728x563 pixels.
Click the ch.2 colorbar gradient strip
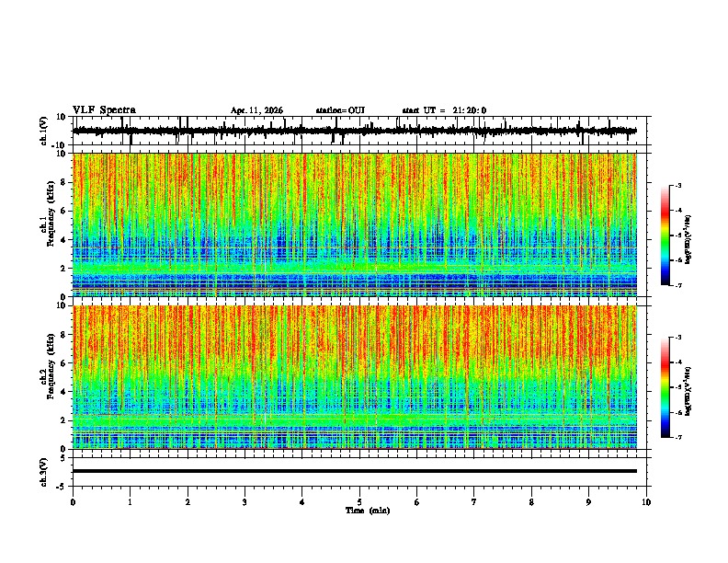(x=665, y=387)
